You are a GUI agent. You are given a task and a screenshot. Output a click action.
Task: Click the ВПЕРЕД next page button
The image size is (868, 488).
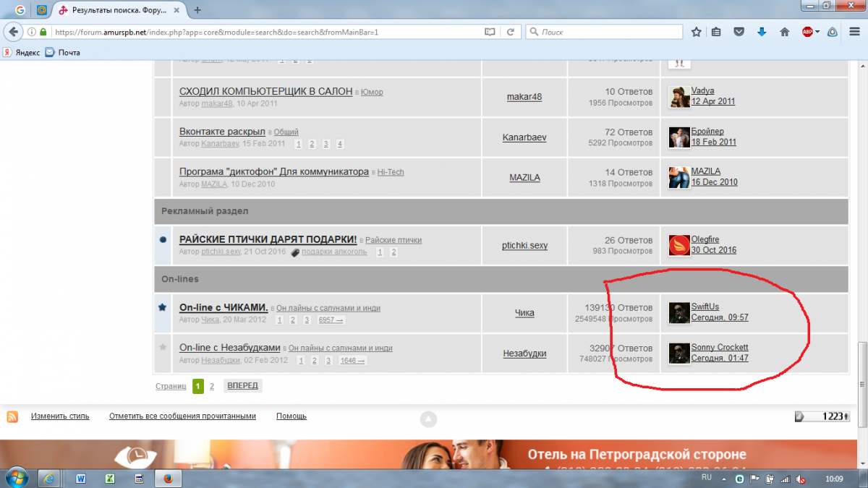pos(242,386)
